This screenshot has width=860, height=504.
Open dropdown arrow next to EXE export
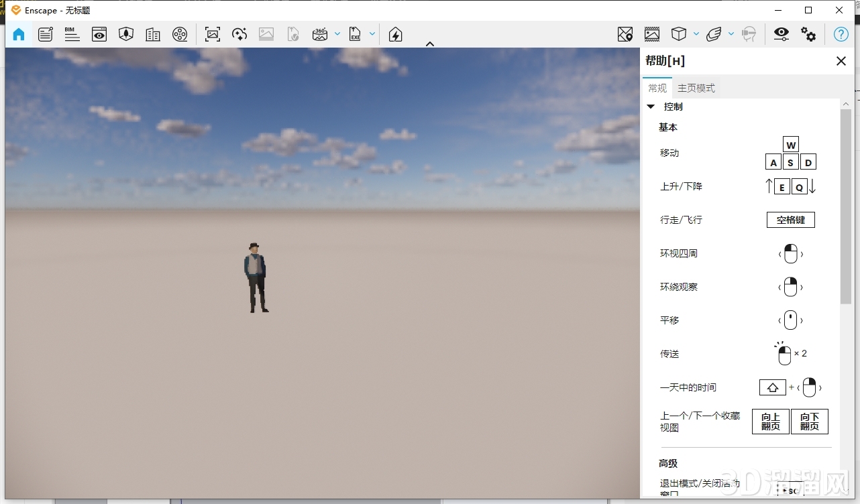[x=372, y=34]
